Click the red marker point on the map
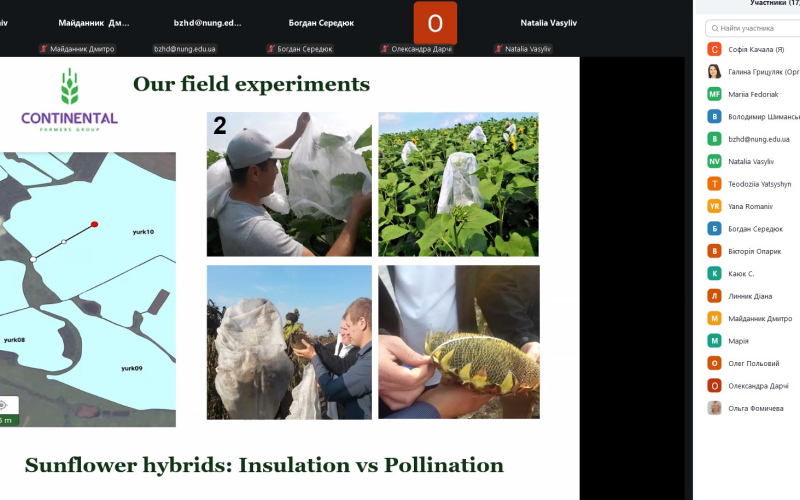The height and width of the screenshot is (500, 800). click(94, 225)
